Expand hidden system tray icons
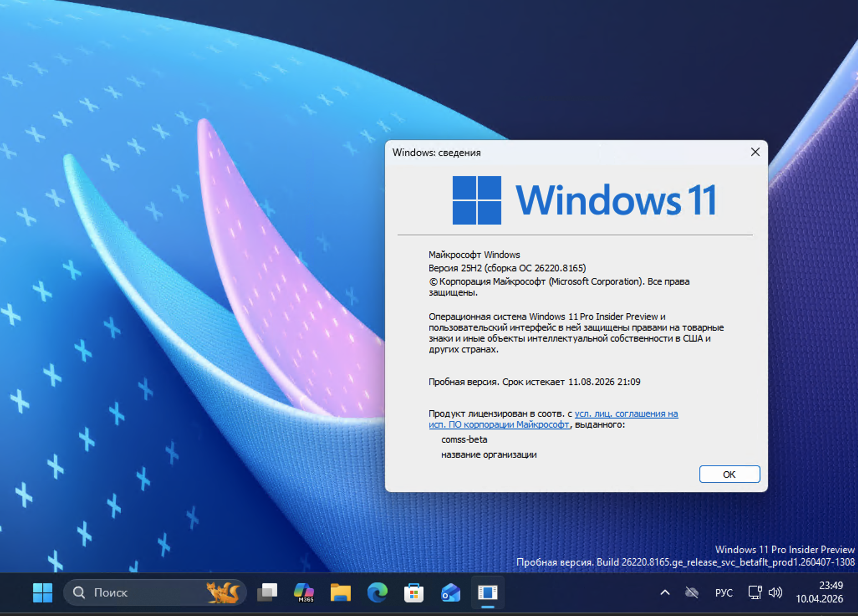858x616 pixels. [x=664, y=593]
